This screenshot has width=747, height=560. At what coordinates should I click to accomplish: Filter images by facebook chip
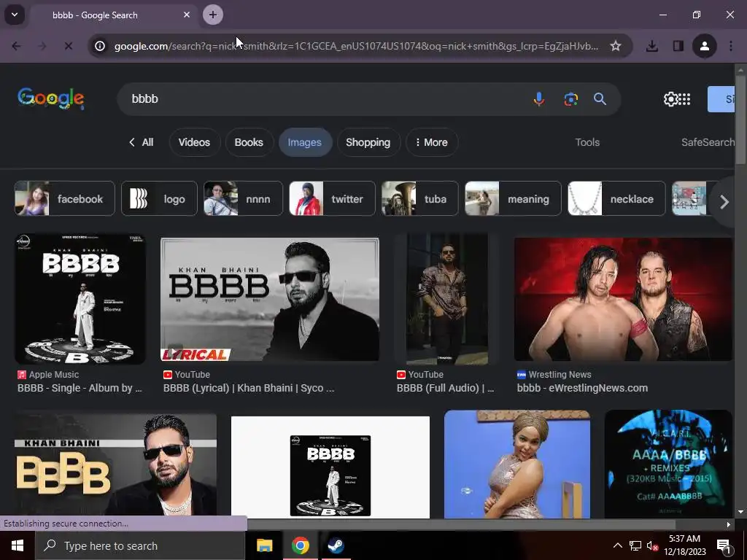point(65,198)
